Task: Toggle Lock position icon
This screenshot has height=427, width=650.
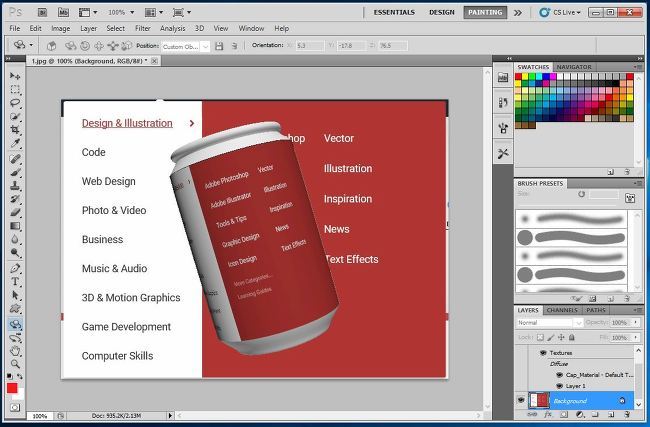Action: (x=561, y=337)
